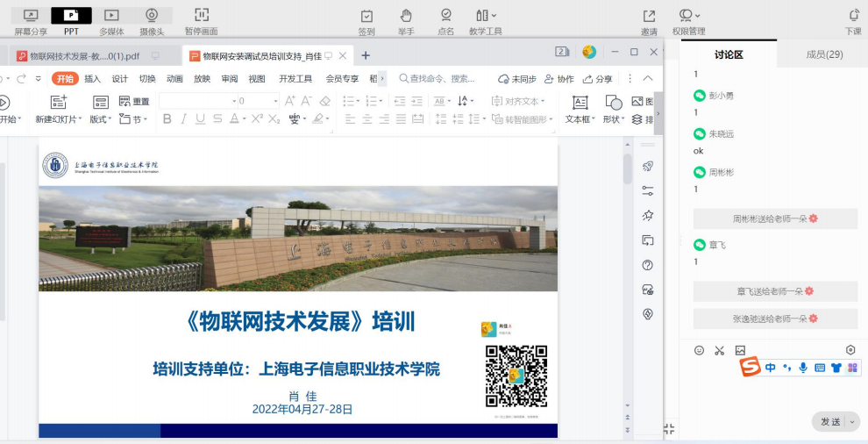
Task: Switch to the 成员(29) tab
Action: 823,54
